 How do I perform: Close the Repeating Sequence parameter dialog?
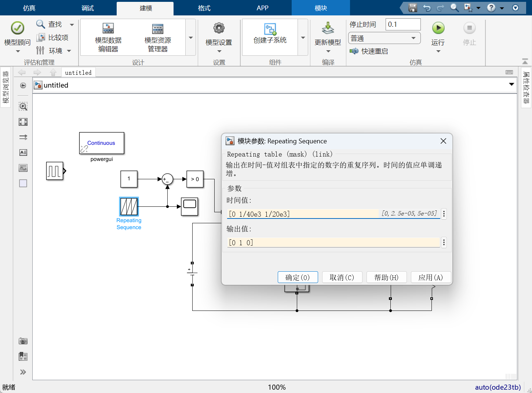(443, 141)
